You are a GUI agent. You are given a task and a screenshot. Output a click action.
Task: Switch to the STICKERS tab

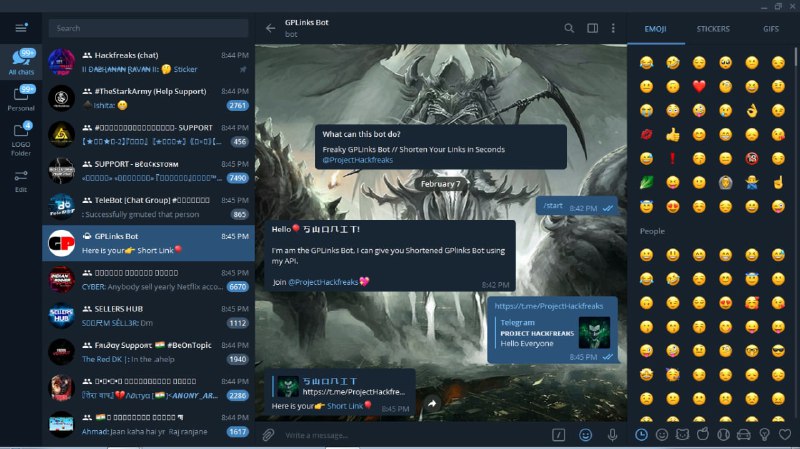713,29
